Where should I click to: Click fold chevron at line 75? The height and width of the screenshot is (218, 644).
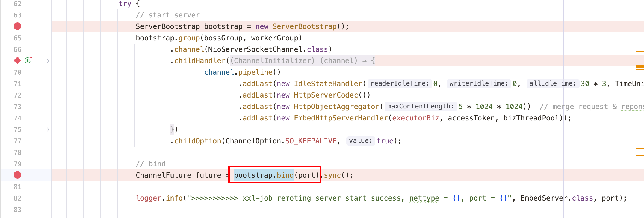click(x=48, y=129)
